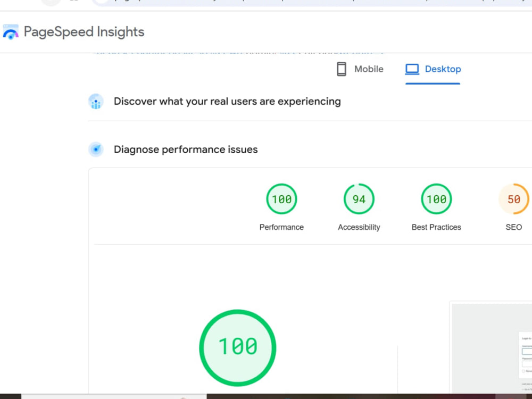
Task: Jump to Performance score gauge 100
Action: pos(281,199)
